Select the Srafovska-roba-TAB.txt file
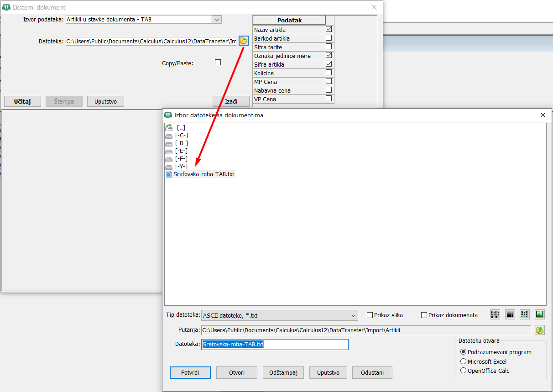This screenshot has width=553, height=392. pos(203,174)
